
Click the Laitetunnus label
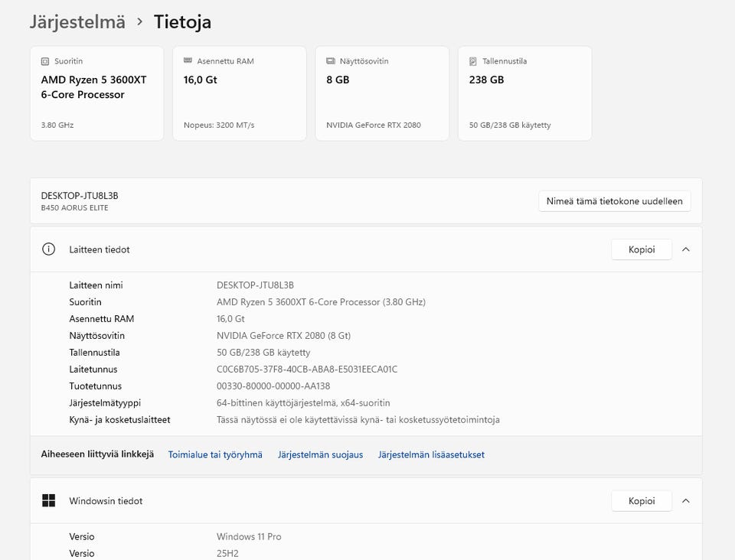[93, 369]
